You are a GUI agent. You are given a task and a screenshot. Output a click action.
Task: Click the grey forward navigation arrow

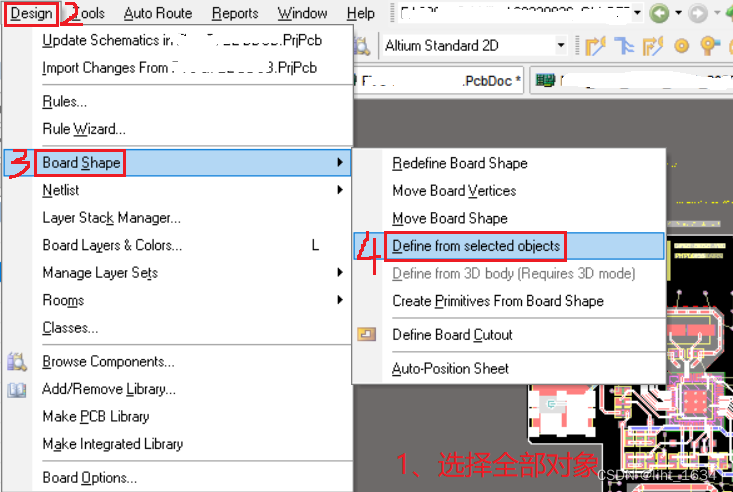click(698, 13)
